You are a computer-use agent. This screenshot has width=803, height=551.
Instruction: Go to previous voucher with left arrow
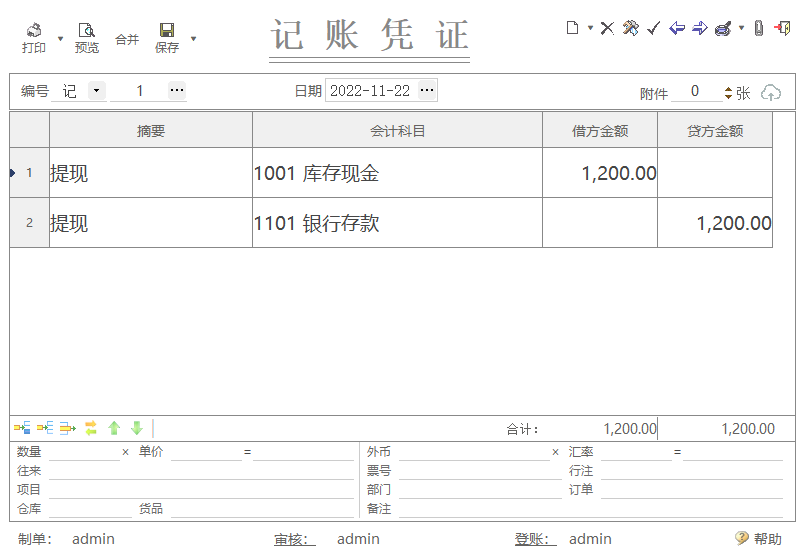[677, 28]
